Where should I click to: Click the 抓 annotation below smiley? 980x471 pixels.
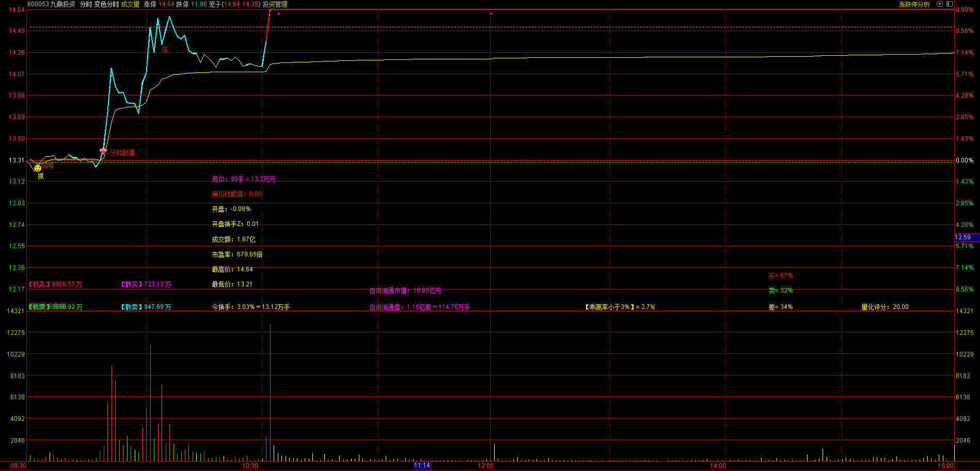pos(41,176)
